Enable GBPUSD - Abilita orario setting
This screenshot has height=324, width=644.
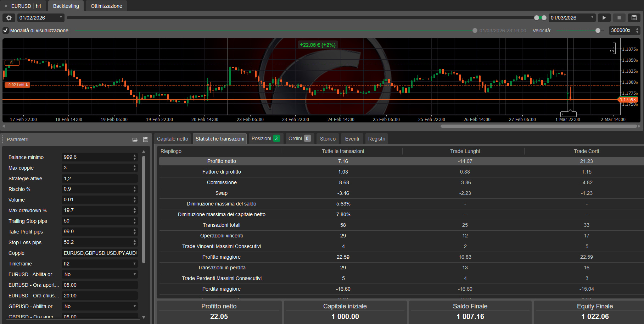(100, 306)
